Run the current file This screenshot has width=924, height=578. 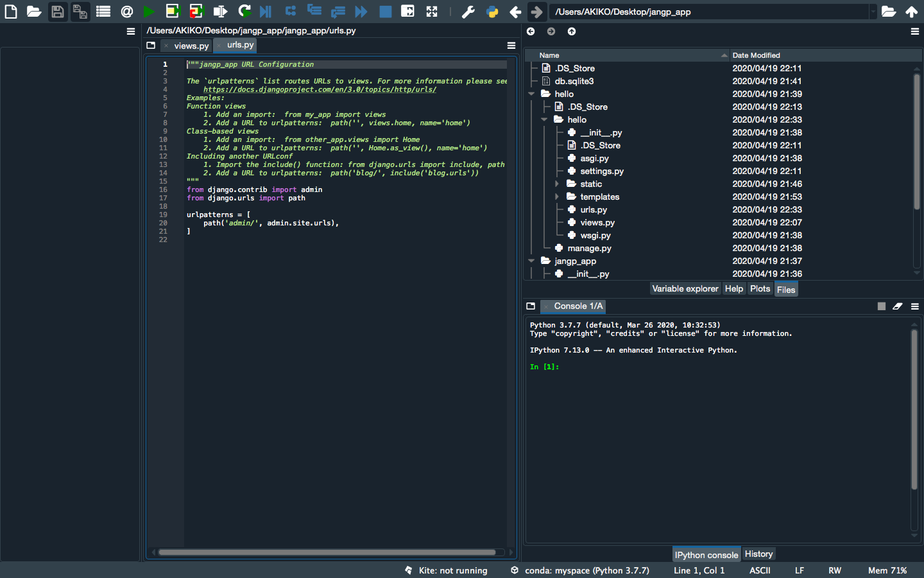[149, 11]
